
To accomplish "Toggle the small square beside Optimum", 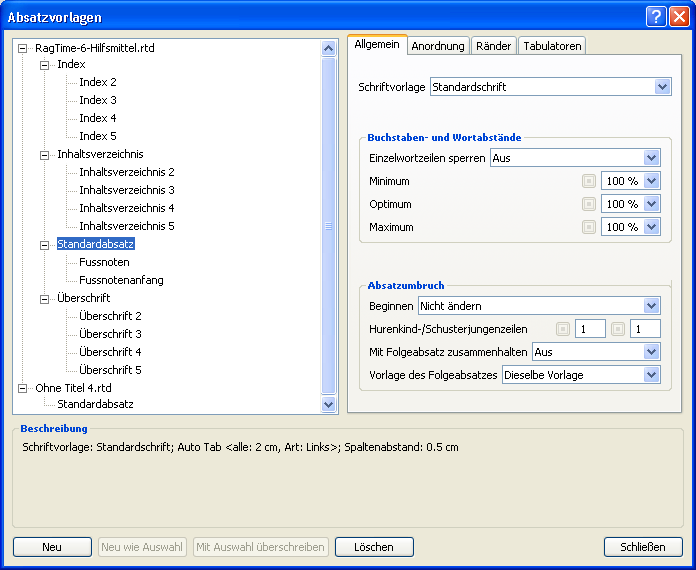I will click(x=589, y=204).
